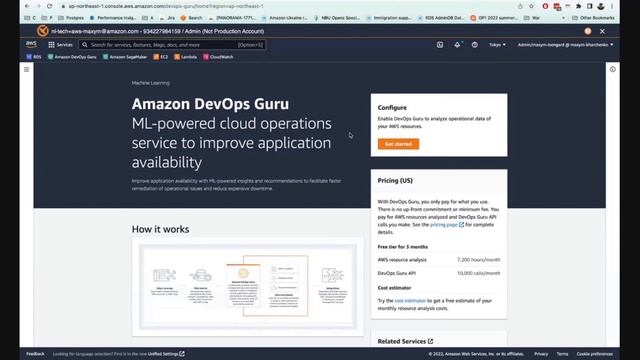640x360 pixels.
Task: Open the NBU Opens Special bookmark
Action: pyautogui.click(x=337, y=18)
